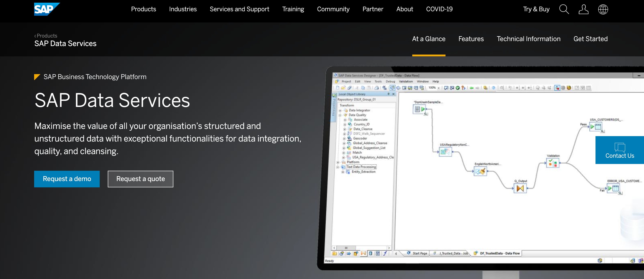Click the New document toolbar icon in Designer
This screenshot has width=644, height=279.
(x=337, y=88)
